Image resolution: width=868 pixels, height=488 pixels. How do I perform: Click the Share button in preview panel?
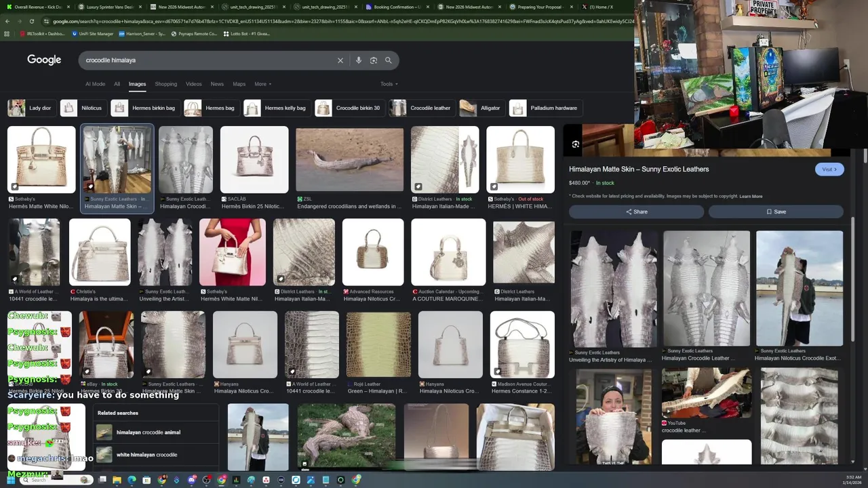637,211
